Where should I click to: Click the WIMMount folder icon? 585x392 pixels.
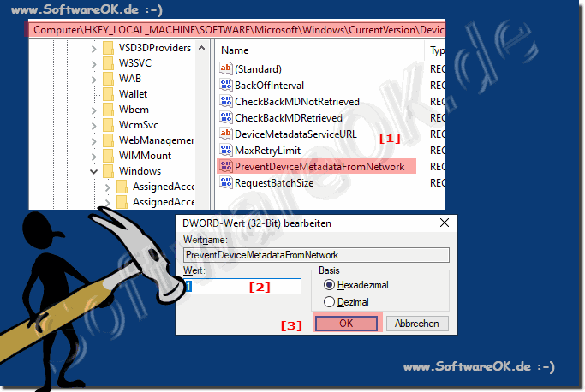pos(108,156)
